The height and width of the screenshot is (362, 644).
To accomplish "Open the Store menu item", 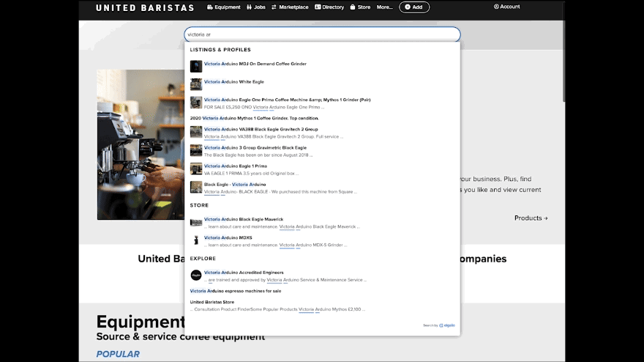I will point(360,7).
